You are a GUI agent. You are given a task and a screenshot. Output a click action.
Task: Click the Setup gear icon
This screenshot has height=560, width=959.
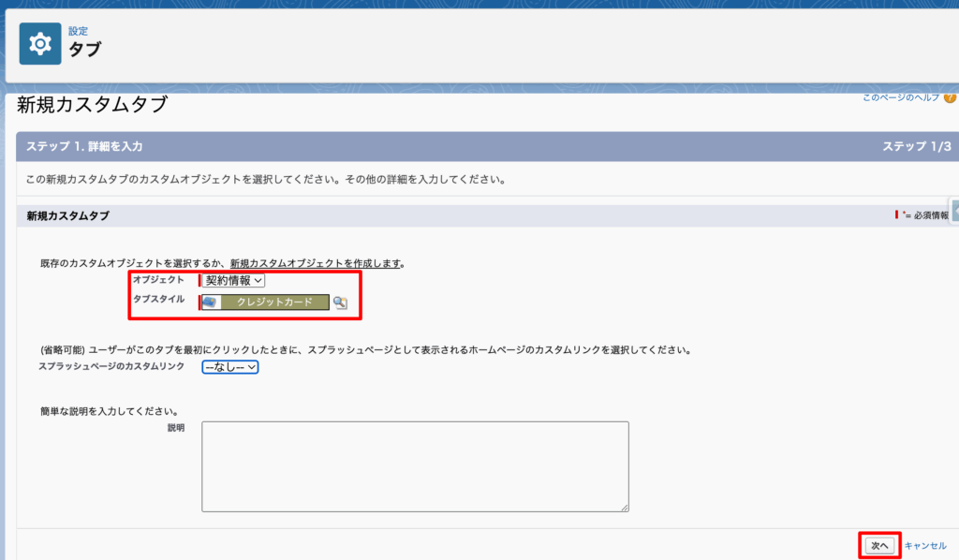tap(40, 44)
